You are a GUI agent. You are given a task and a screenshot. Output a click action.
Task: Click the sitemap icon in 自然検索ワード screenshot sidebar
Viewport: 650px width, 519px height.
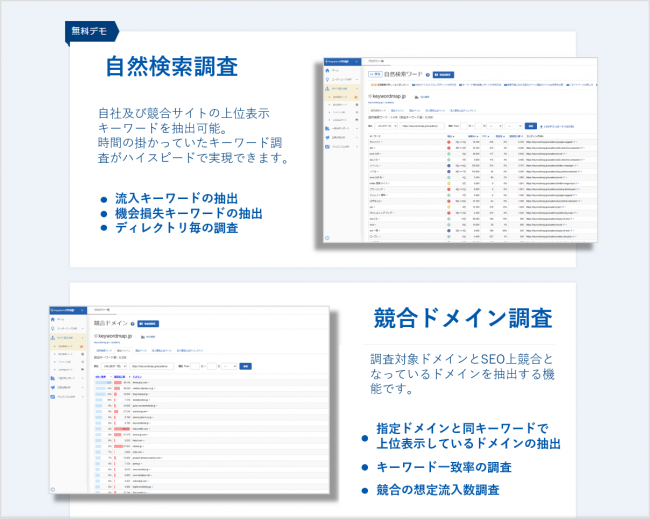[x=327, y=89]
